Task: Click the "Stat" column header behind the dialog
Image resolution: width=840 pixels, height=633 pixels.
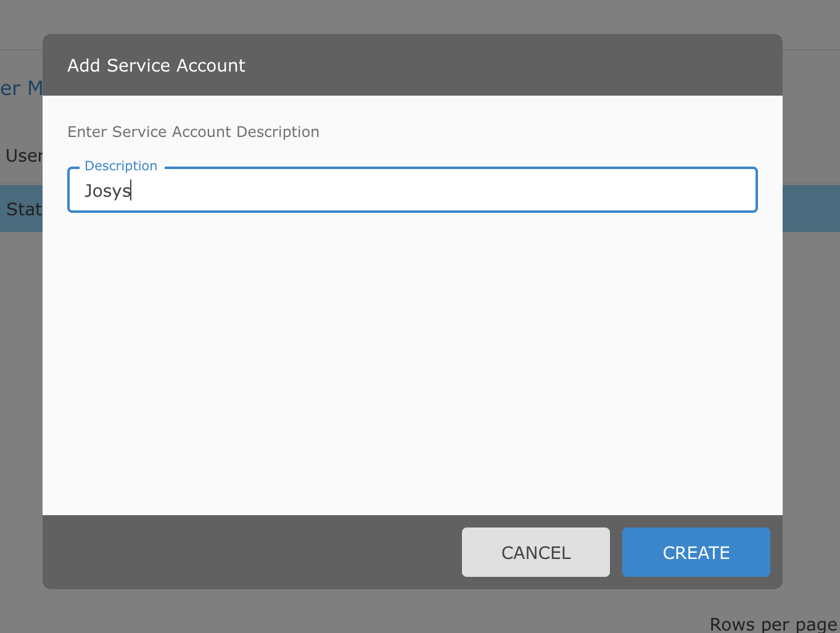Action: pyautogui.click(x=22, y=210)
